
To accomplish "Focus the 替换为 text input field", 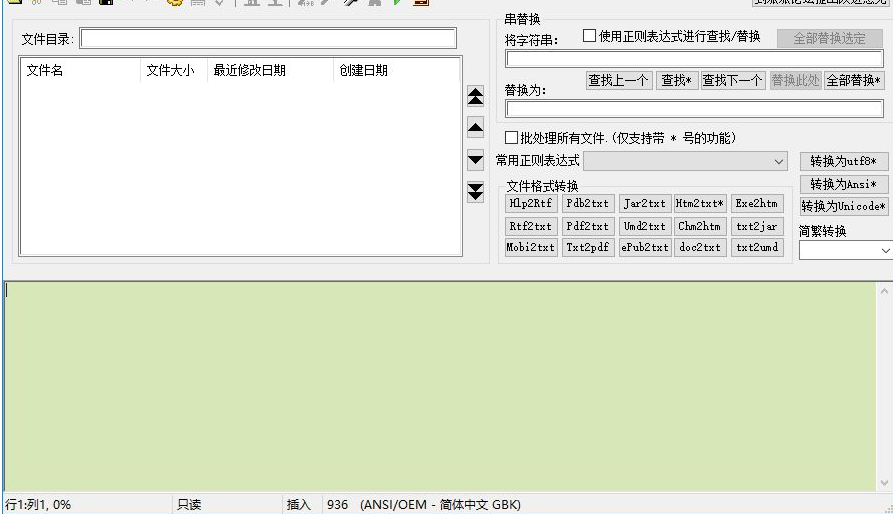I will (694, 109).
